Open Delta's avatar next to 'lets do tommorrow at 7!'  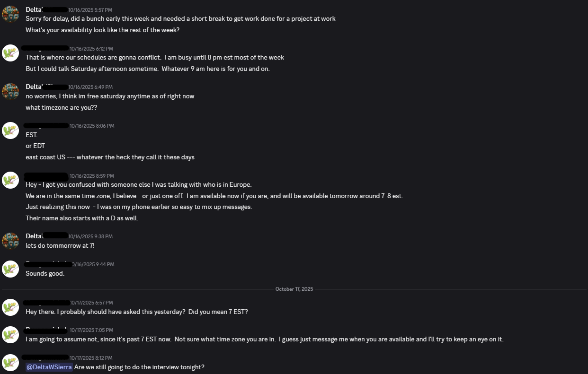click(10, 240)
